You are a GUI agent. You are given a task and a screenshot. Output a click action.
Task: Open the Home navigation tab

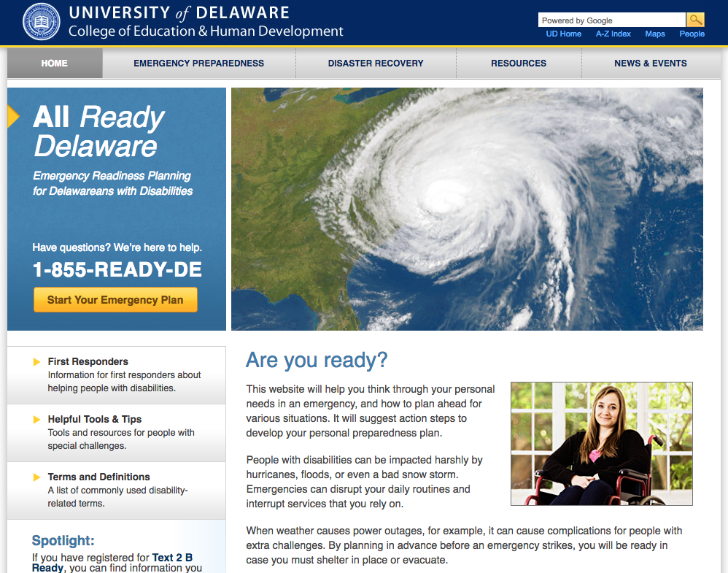pyautogui.click(x=55, y=64)
